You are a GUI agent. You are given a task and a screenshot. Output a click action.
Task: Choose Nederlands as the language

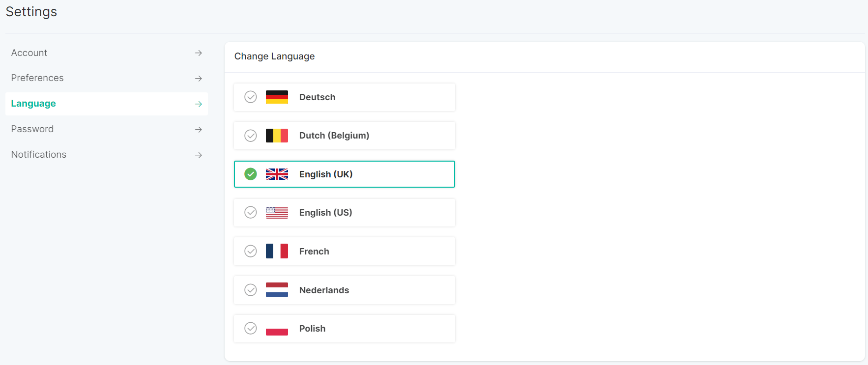(x=345, y=290)
